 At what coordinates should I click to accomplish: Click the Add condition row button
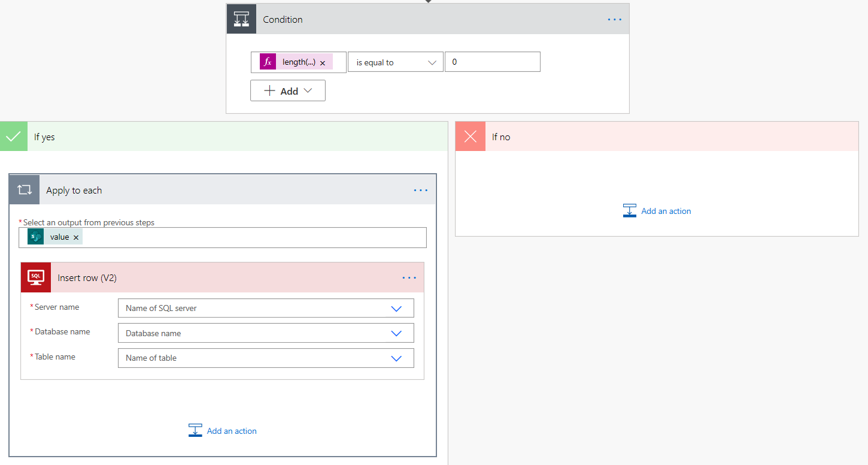(288, 90)
